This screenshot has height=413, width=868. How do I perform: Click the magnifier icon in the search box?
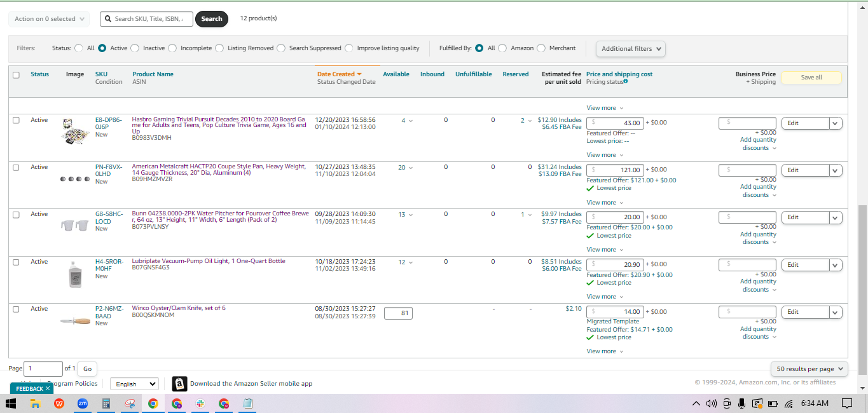pyautogui.click(x=107, y=19)
